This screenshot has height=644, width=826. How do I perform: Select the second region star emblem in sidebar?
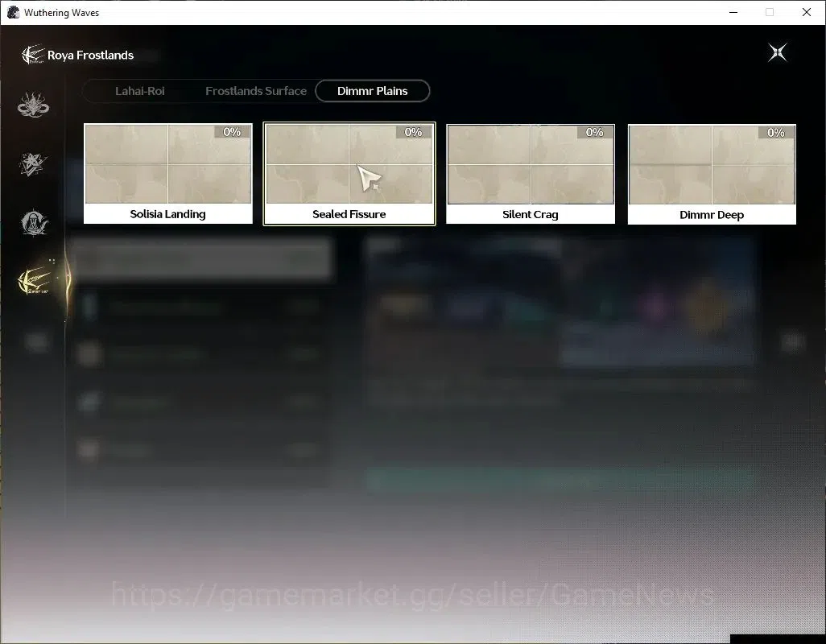(33, 163)
